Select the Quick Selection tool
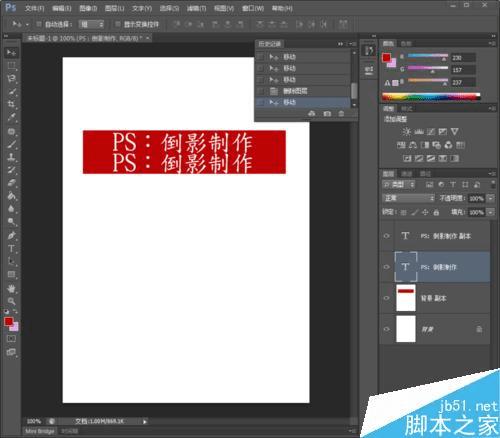 pos(11,92)
